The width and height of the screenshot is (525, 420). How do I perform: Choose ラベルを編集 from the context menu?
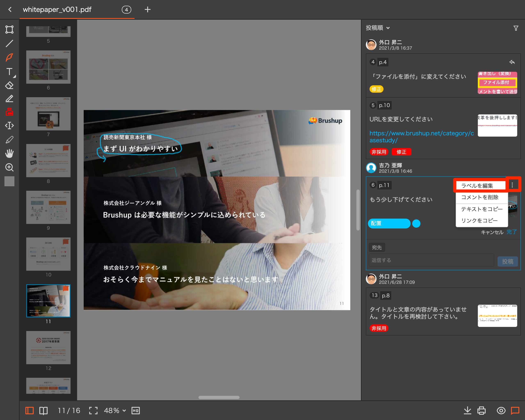click(477, 186)
